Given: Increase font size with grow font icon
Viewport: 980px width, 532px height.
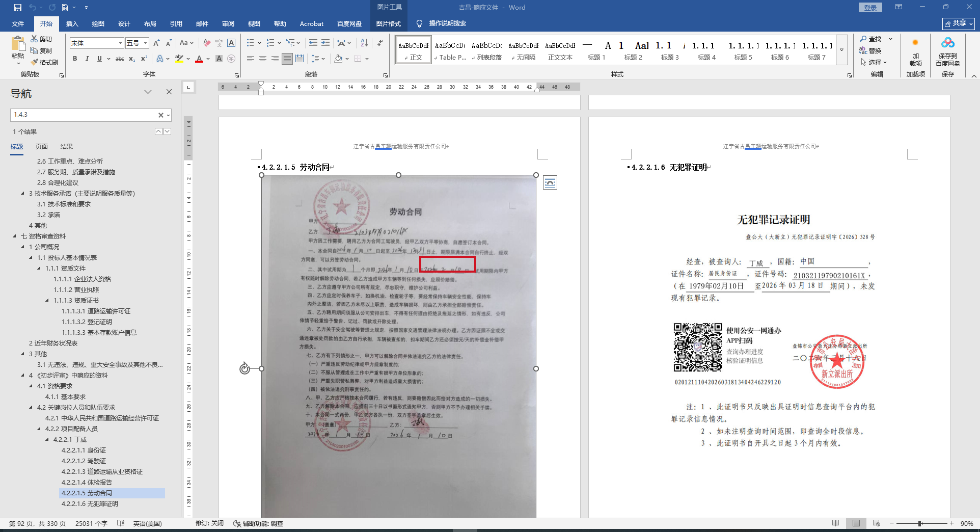Looking at the screenshot, I should click(156, 43).
